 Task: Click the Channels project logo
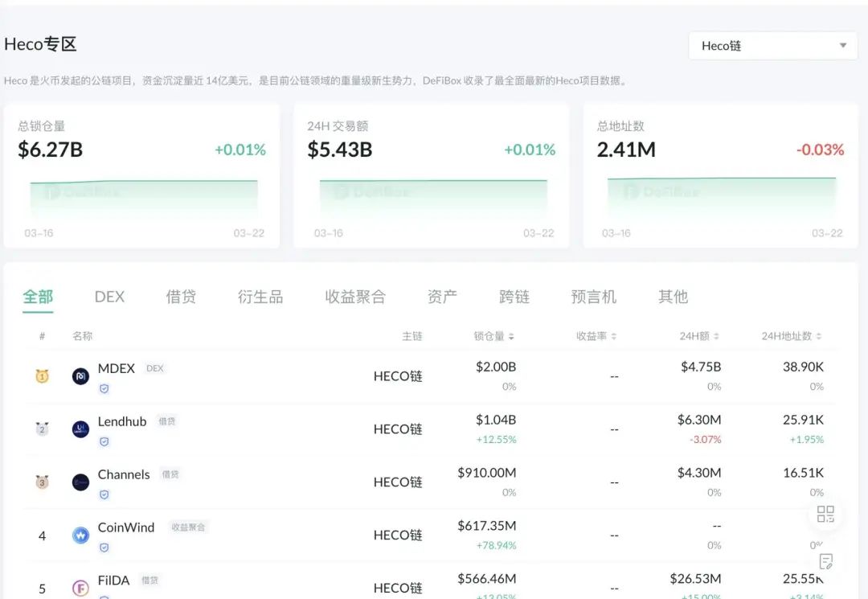(x=81, y=482)
